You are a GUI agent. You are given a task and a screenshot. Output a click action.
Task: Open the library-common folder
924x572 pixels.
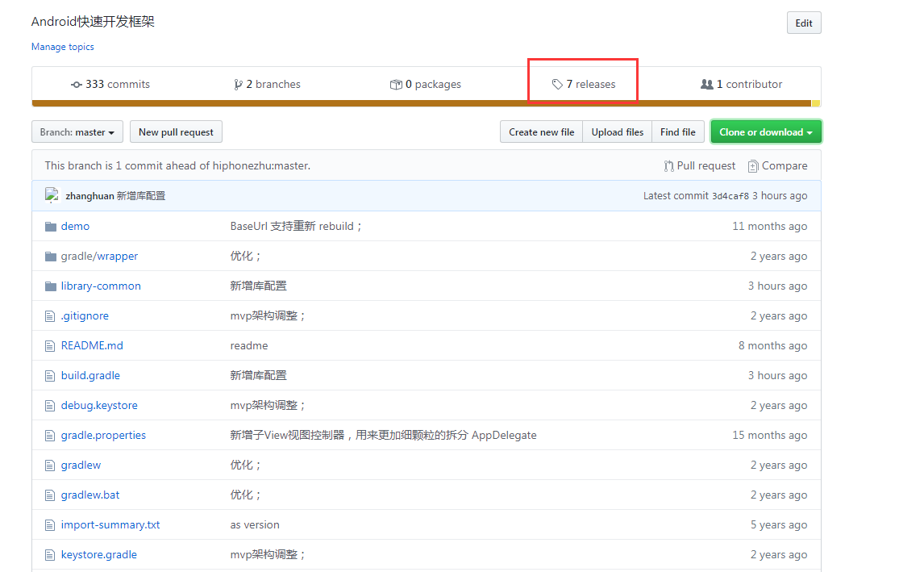click(x=101, y=286)
